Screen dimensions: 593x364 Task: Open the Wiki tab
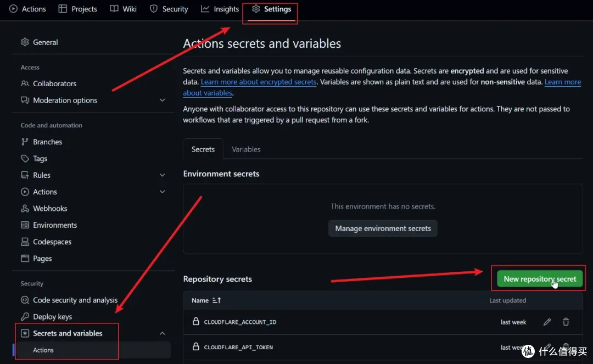(x=124, y=9)
